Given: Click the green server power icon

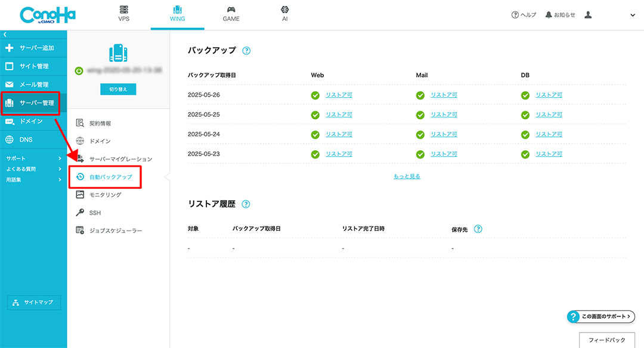Looking at the screenshot, I should 79,71.
